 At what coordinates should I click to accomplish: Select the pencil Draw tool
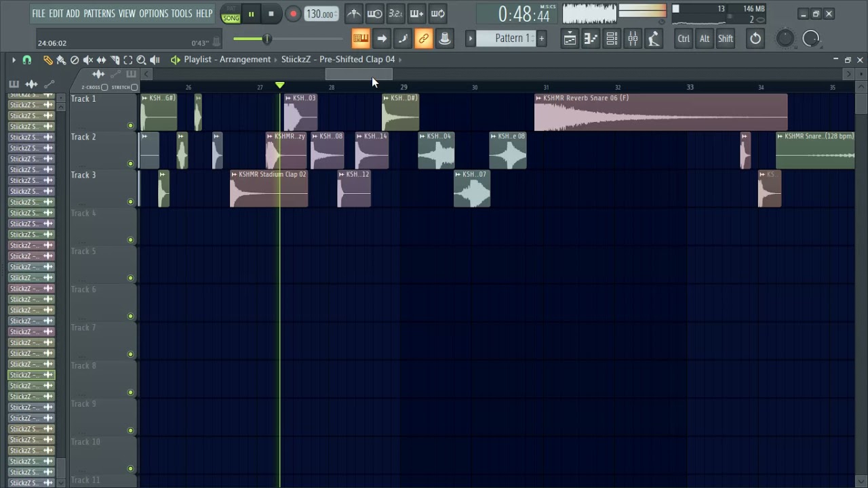47,60
